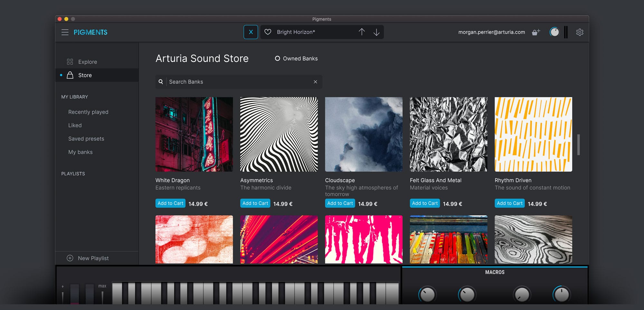Open My banks in library

pos(80,152)
